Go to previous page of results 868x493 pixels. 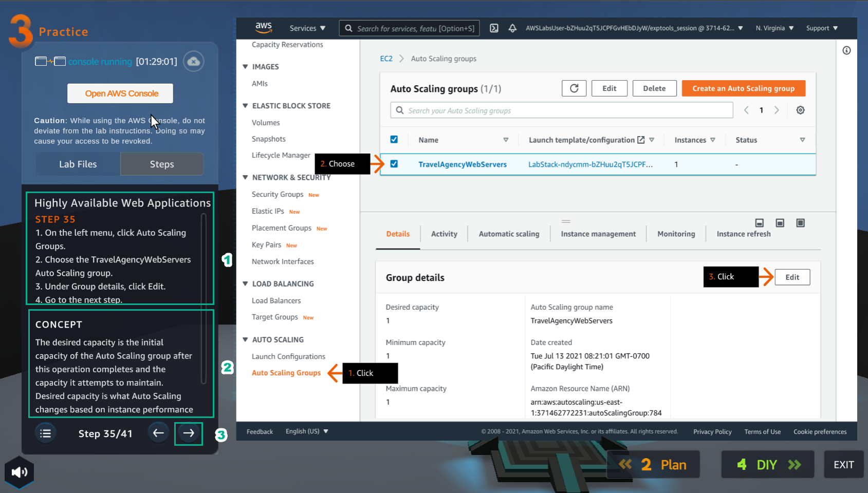746,110
